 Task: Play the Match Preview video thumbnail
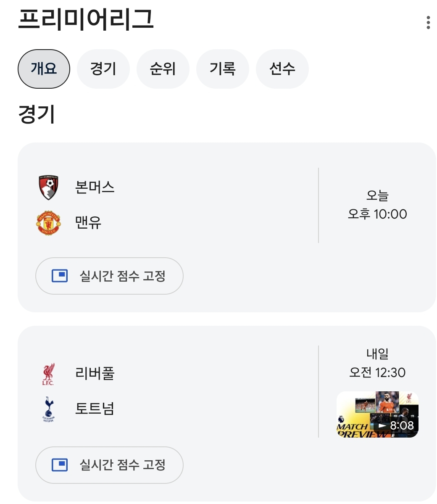(x=377, y=414)
